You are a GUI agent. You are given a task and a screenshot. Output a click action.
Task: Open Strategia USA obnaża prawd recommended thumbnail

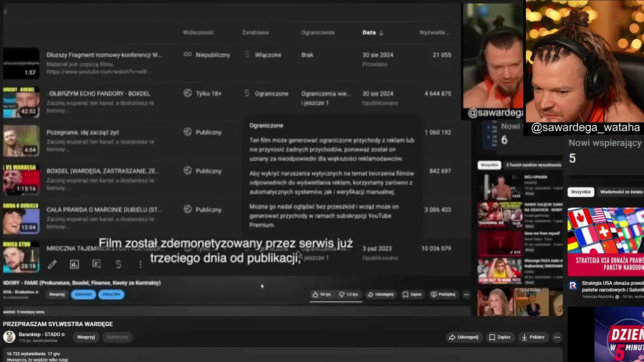point(606,242)
